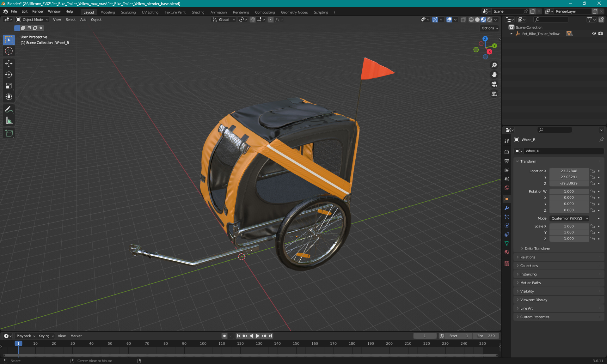Click the Marker menu in timeline
607x364 pixels.
[76, 336]
